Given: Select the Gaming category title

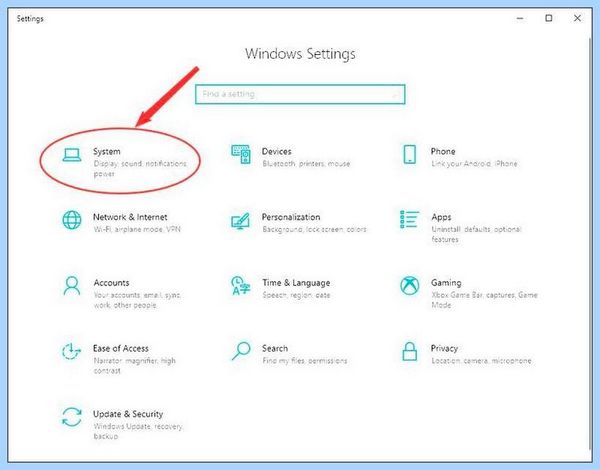Looking at the screenshot, I should click(x=446, y=283).
